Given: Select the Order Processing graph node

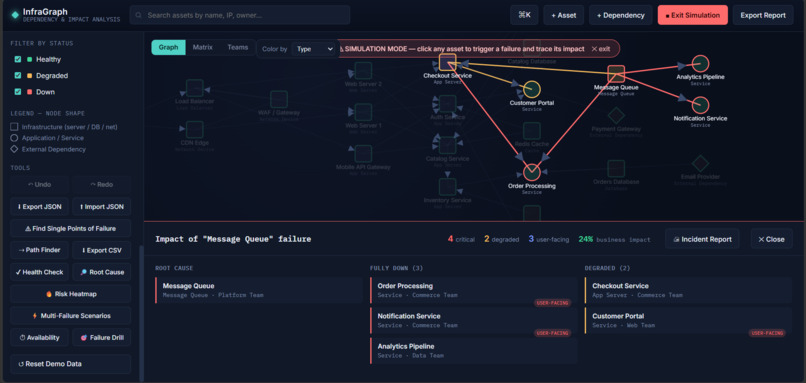Looking at the screenshot, I should [532, 173].
